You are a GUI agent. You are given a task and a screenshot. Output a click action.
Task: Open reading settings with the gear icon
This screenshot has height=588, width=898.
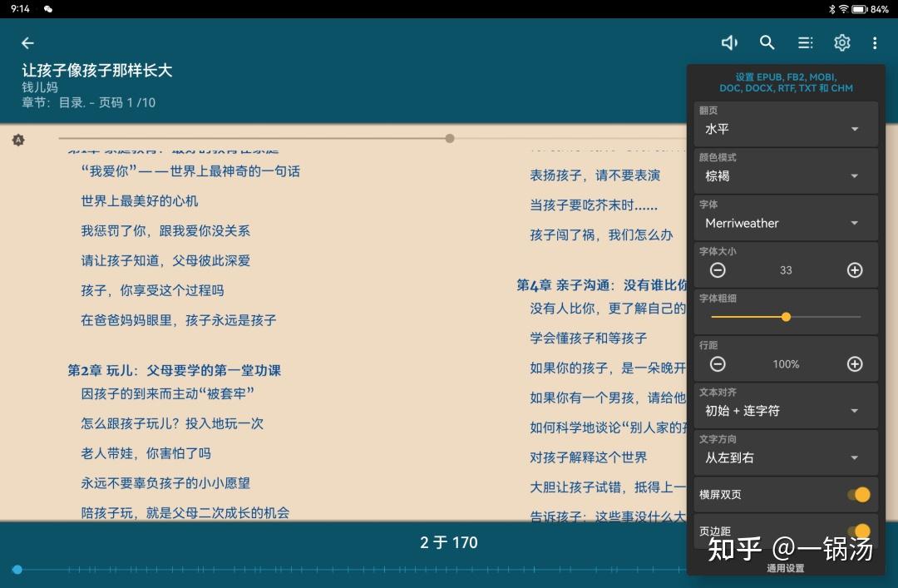(x=842, y=42)
